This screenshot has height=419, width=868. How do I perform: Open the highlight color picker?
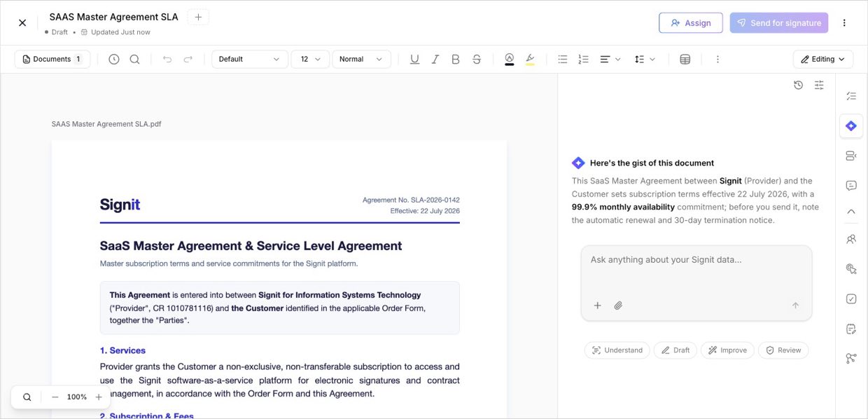point(530,60)
